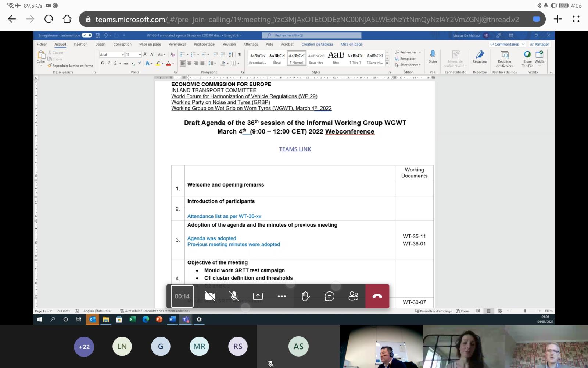Expand the Arial font name dropdown
The image size is (588, 368).
[x=123, y=55]
